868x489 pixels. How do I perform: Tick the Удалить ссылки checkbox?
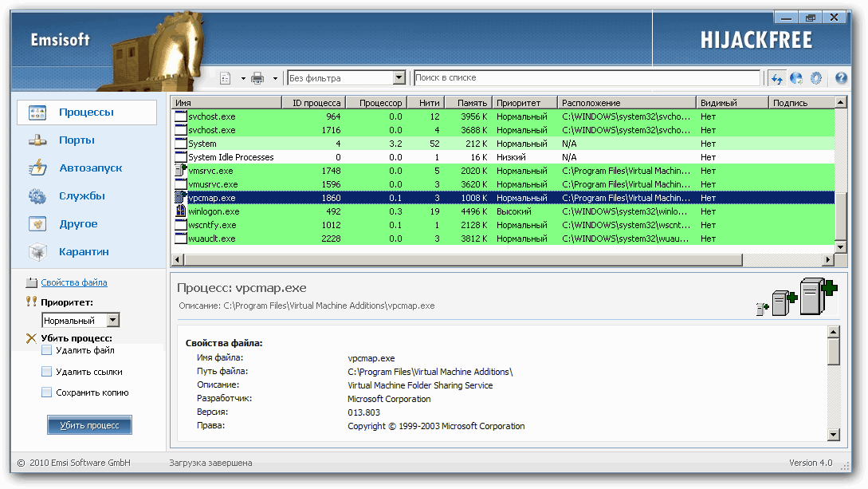46,372
